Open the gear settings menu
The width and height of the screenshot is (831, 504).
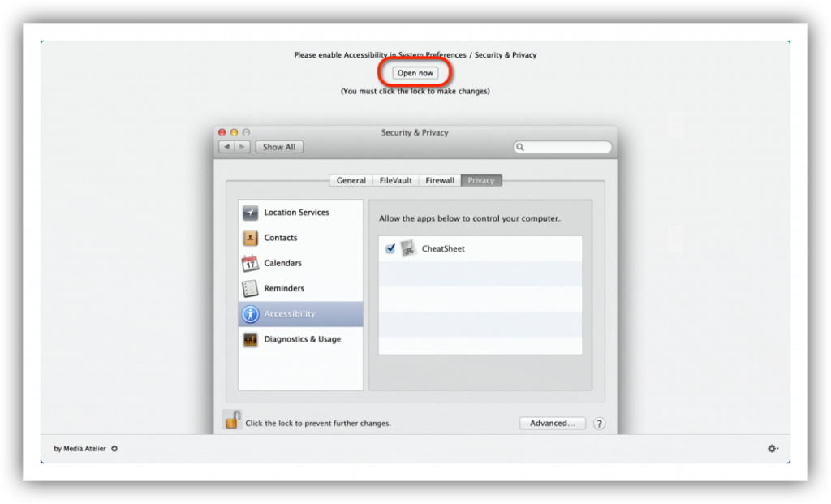coord(773,448)
